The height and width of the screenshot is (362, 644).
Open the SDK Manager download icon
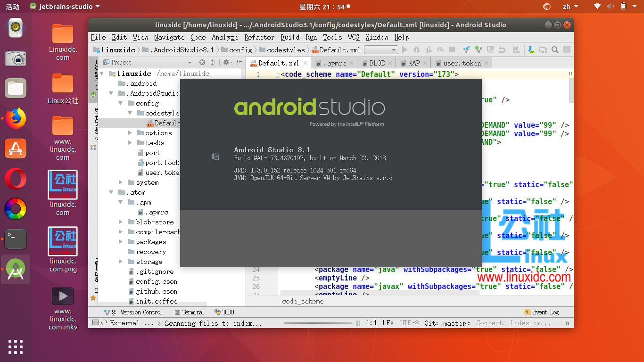[531, 49]
